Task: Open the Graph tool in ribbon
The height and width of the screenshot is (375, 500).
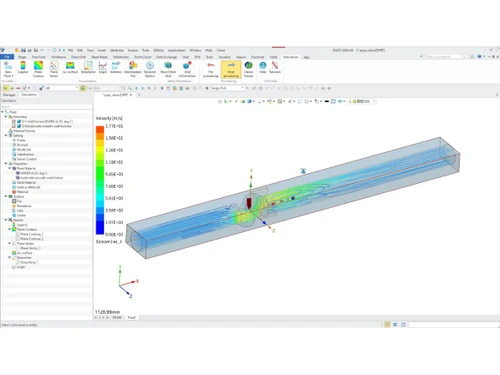Action: (103, 68)
